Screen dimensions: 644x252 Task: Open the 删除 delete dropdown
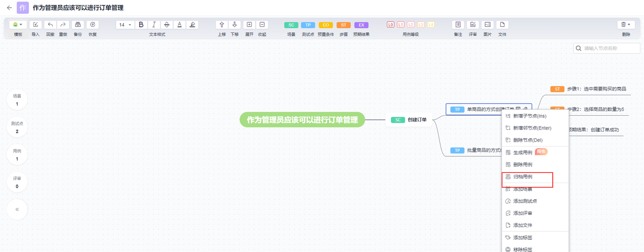pyautogui.click(x=626, y=25)
